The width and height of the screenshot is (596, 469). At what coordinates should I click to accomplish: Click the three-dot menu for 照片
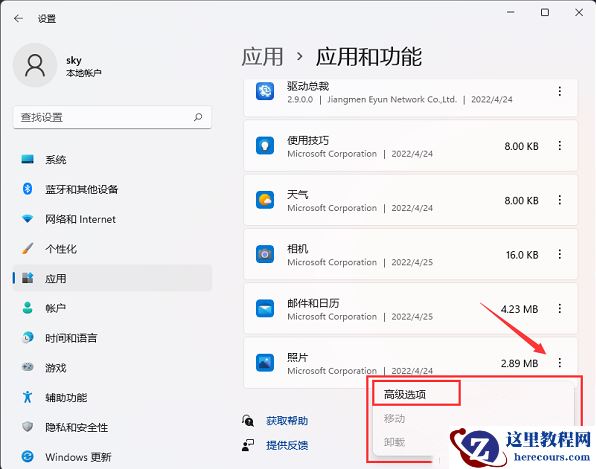click(560, 363)
